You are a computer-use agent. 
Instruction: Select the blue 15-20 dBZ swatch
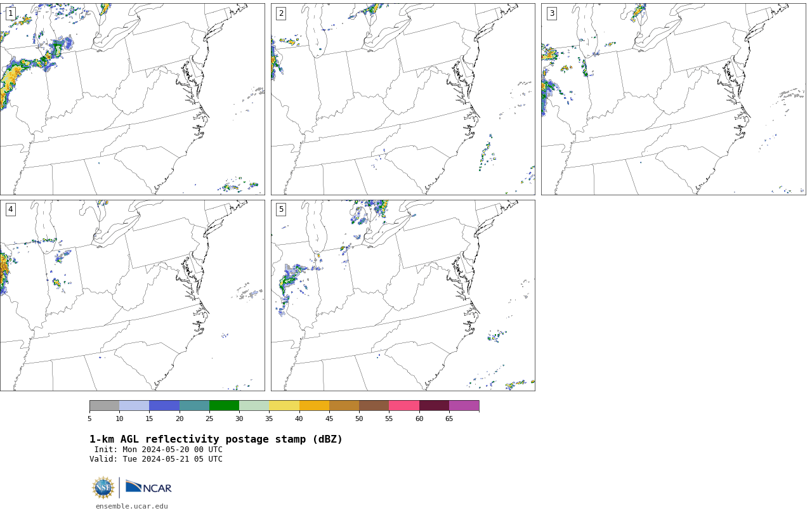click(164, 406)
